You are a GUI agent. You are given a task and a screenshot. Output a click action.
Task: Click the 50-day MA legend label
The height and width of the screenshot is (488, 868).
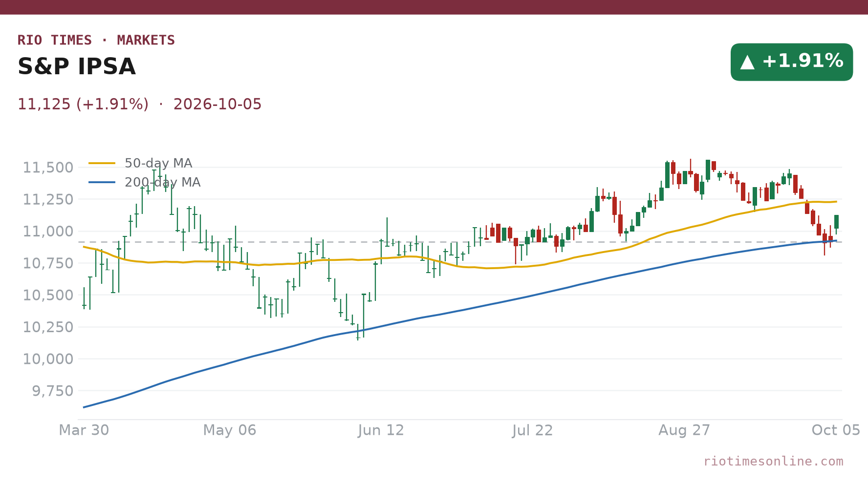tap(158, 163)
